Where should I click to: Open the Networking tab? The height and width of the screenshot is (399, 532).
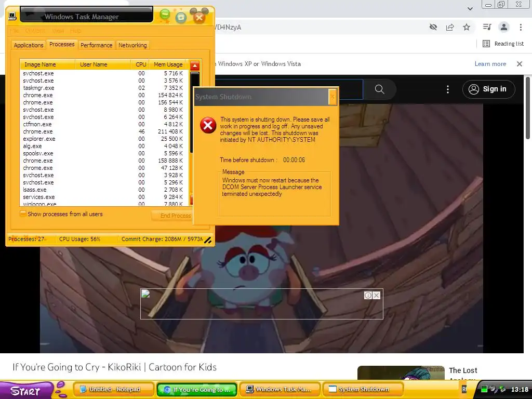pos(132,45)
